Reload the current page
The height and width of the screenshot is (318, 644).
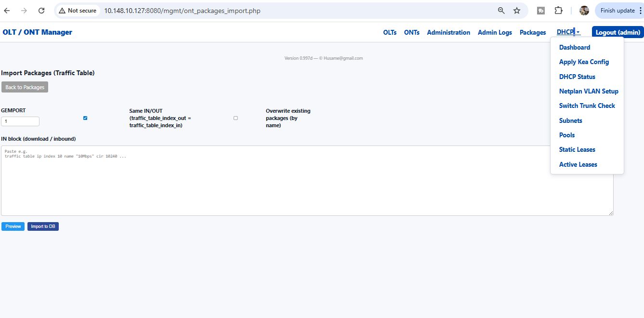click(41, 10)
